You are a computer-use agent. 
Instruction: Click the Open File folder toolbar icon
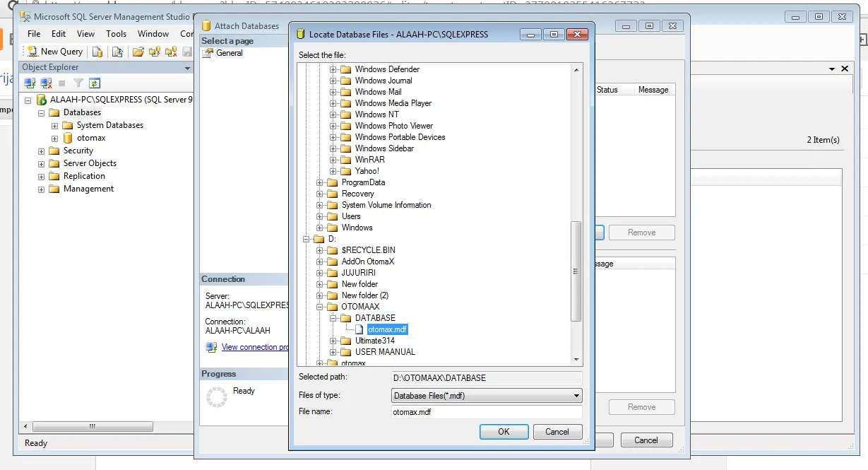[138, 52]
